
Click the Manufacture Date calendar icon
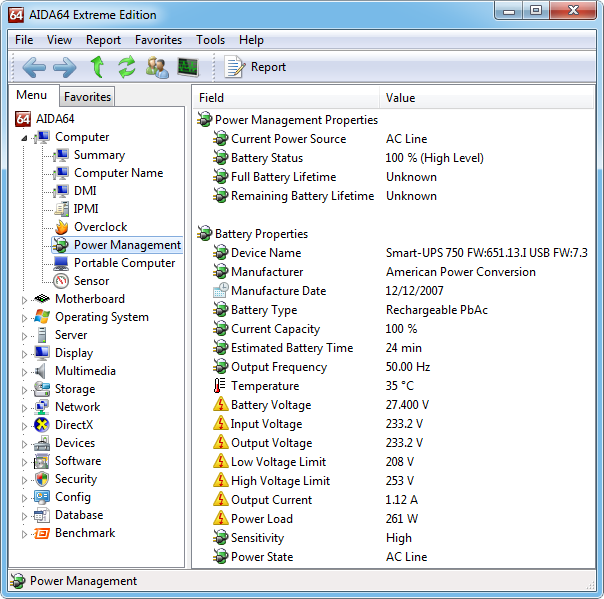221,290
